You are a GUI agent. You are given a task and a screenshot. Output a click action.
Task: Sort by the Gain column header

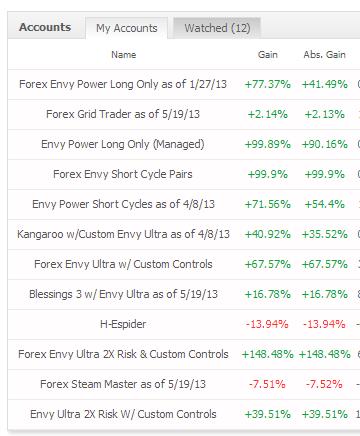point(267,55)
